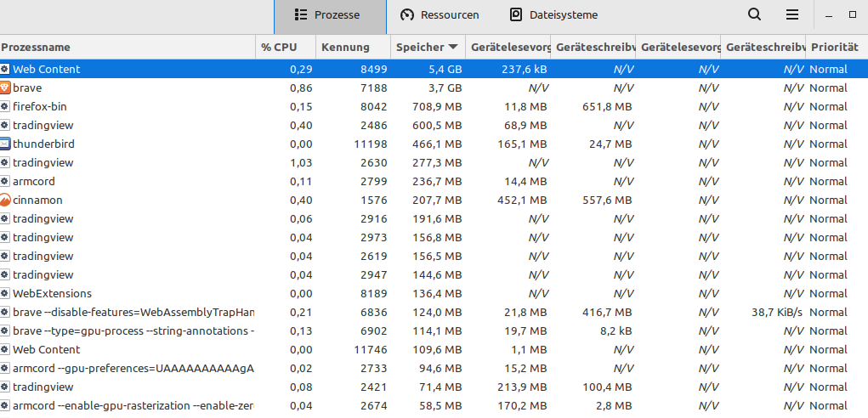
Task: Switch to the Dateisysteme tab
Action: (553, 17)
